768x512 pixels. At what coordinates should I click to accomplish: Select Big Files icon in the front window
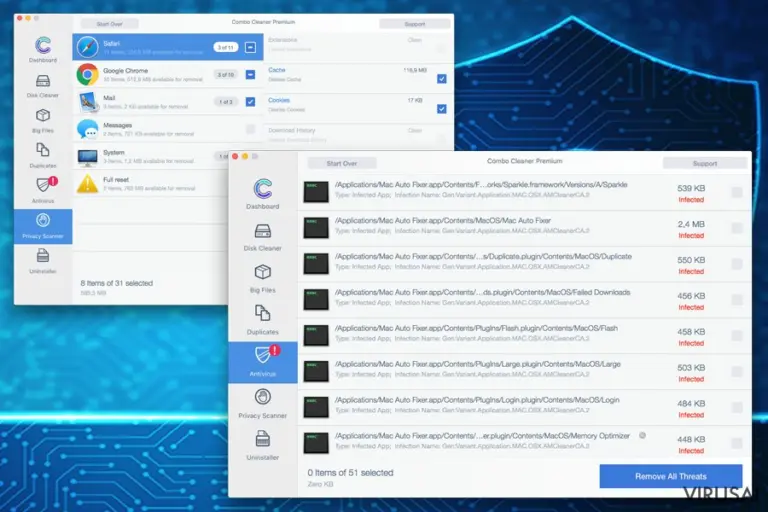(263, 272)
